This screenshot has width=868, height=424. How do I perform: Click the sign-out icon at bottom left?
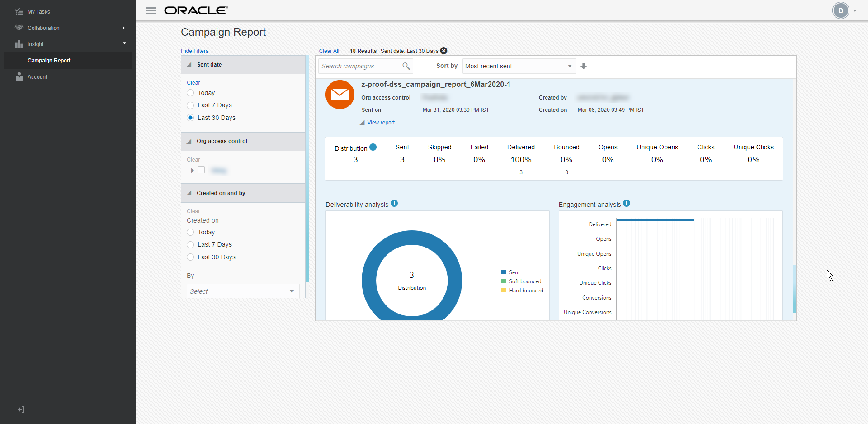(20, 409)
